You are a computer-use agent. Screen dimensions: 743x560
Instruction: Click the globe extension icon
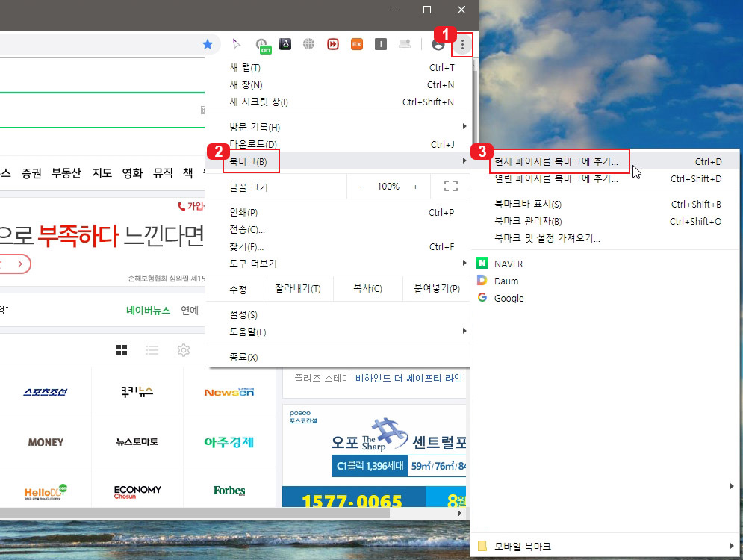(x=309, y=44)
